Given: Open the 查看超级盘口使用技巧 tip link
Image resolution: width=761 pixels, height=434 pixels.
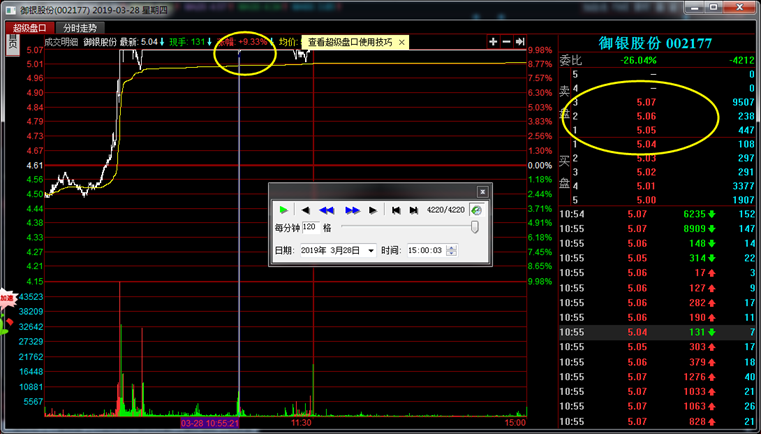Looking at the screenshot, I should pyautogui.click(x=349, y=43).
